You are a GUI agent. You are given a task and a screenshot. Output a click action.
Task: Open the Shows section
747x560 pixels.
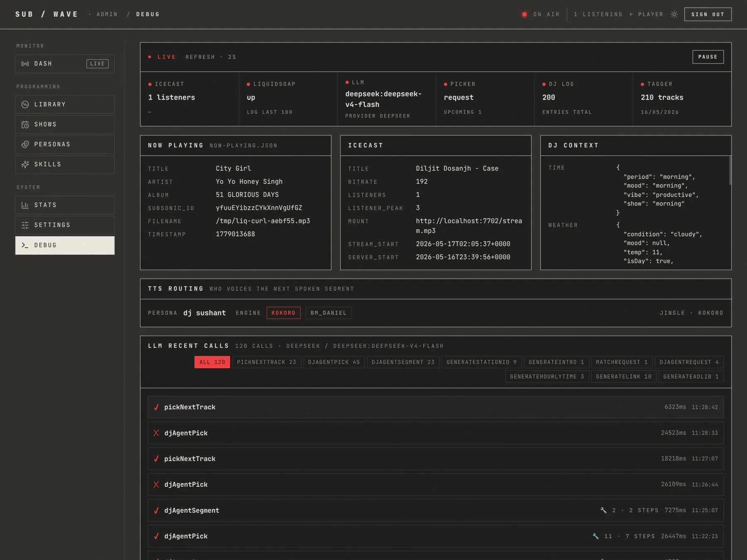click(x=65, y=125)
